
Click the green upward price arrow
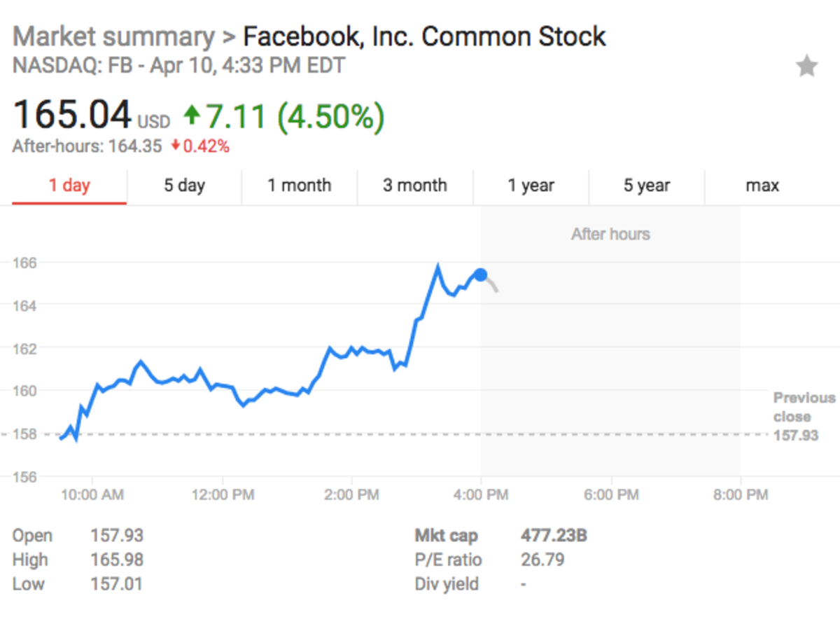190,115
